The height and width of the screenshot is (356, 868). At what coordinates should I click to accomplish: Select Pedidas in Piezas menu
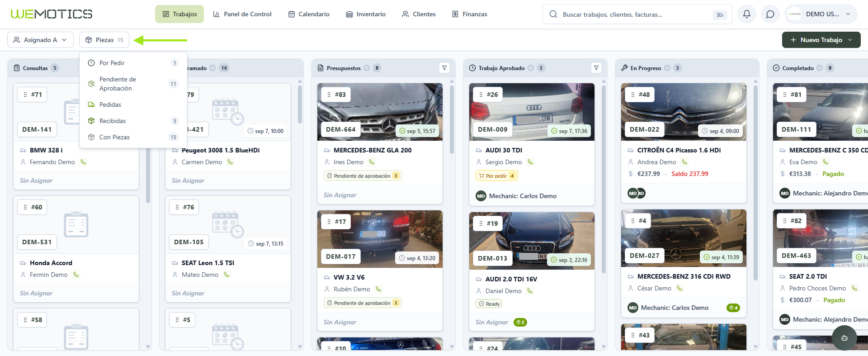[x=133, y=104]
